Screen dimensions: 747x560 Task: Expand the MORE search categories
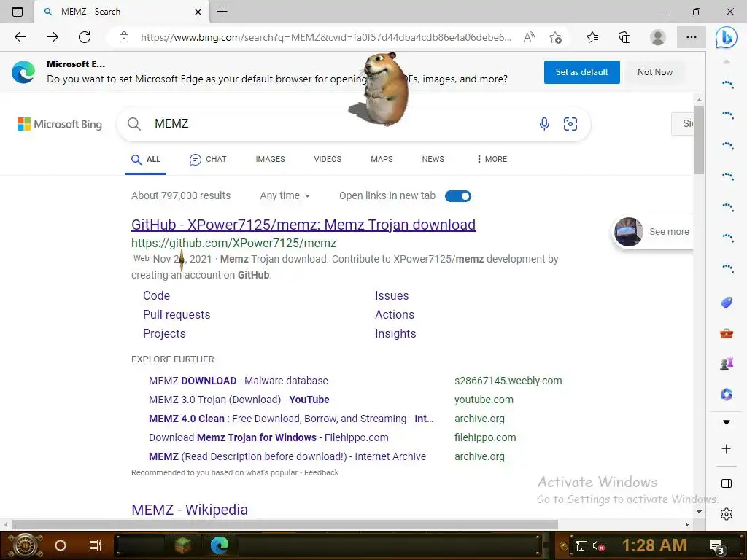point(492,159)
